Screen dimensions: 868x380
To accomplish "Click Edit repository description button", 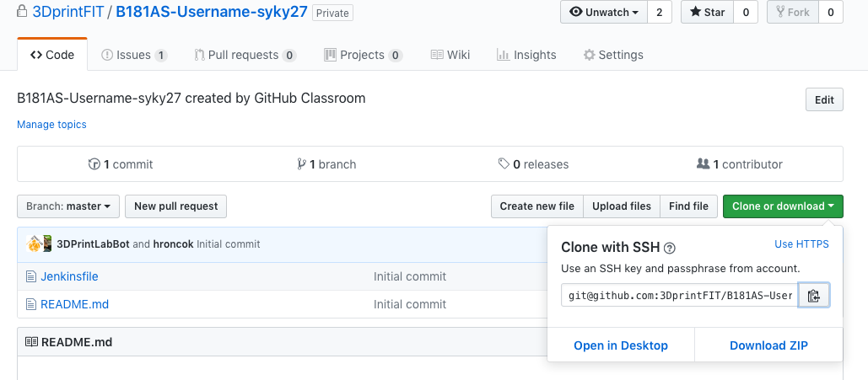I will (x=824, y=99).
